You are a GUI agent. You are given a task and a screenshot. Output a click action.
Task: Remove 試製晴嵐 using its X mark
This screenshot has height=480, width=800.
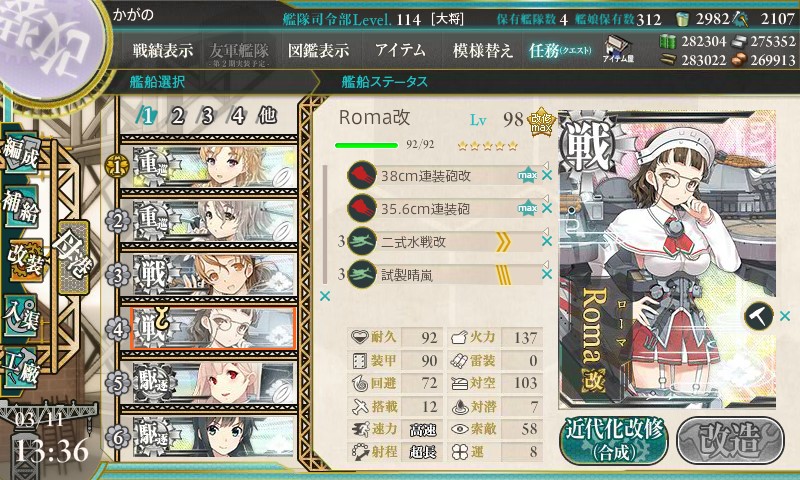click(x=547, y=274)
